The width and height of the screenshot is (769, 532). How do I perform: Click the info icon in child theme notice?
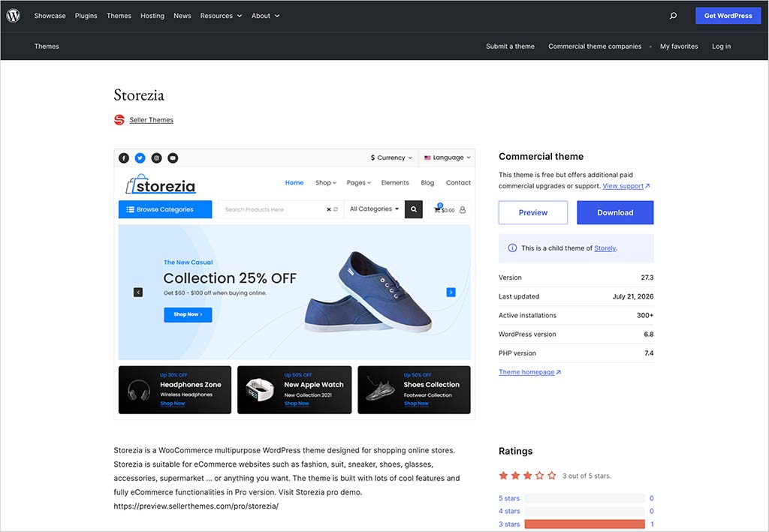click(x=512, y=248)
